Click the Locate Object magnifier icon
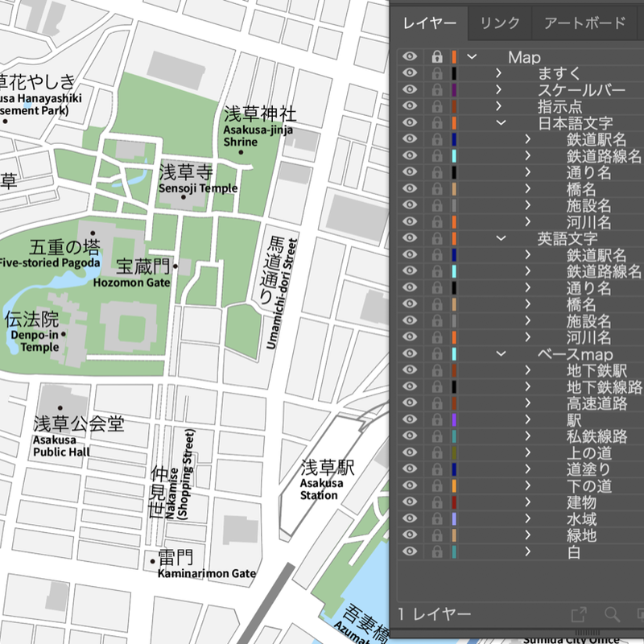644x644 pixels. point(612,615)
